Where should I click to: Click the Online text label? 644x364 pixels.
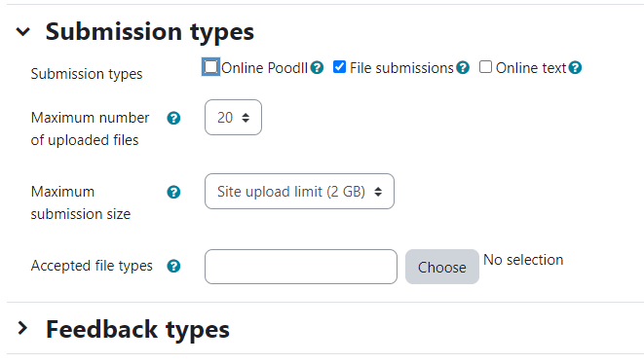531,68
